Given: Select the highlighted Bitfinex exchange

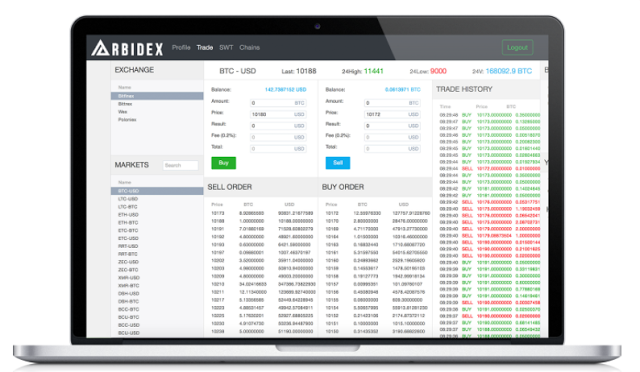Looking at the screenshot, I should click(x=157, y=96).
